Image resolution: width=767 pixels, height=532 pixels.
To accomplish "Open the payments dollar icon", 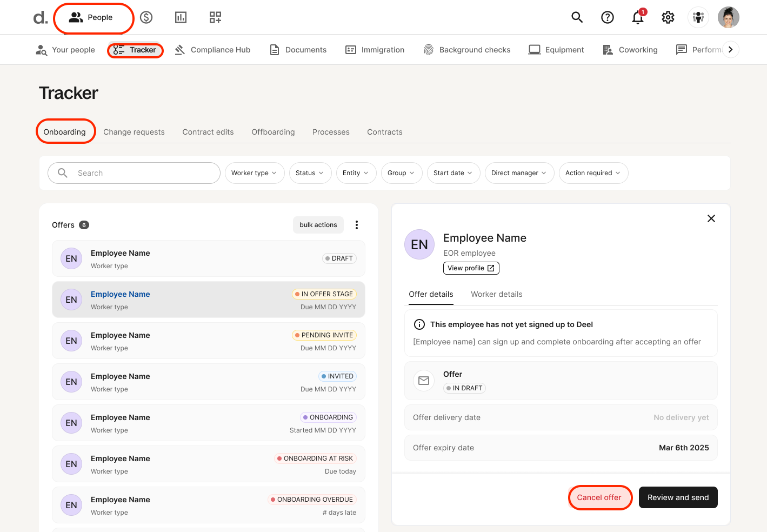I will point(146,17).
